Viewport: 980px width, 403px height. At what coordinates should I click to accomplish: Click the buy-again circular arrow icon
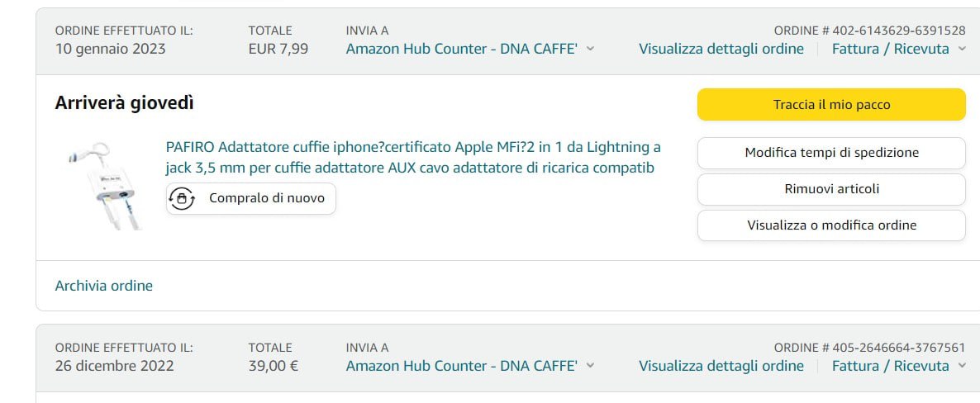[181, 198]
